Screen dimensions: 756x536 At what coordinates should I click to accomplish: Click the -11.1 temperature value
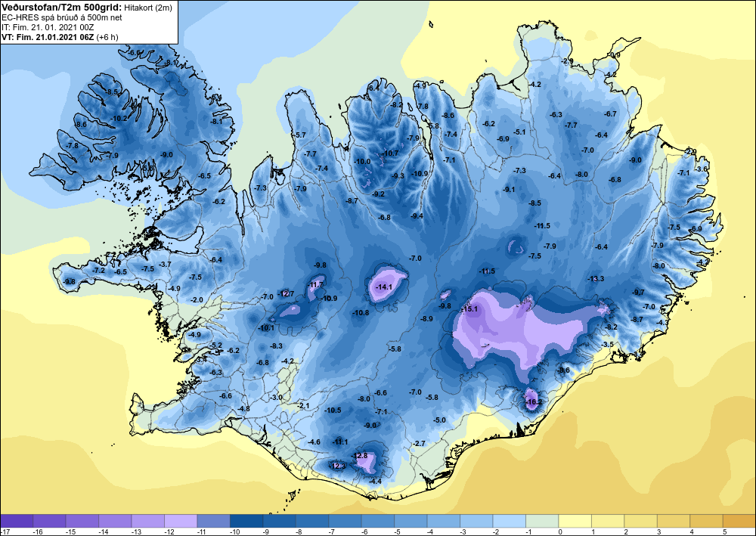(340, 442)
